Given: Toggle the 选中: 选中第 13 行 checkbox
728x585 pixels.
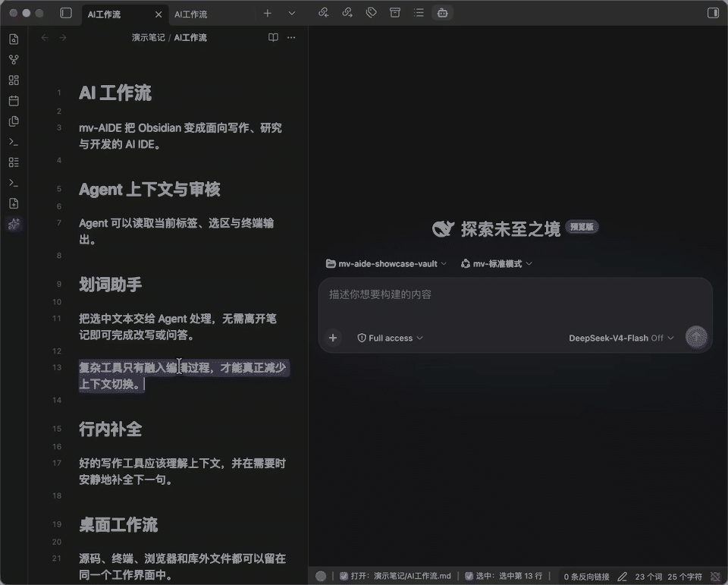Looking at the screenshot, I should [x=469, y=576].
